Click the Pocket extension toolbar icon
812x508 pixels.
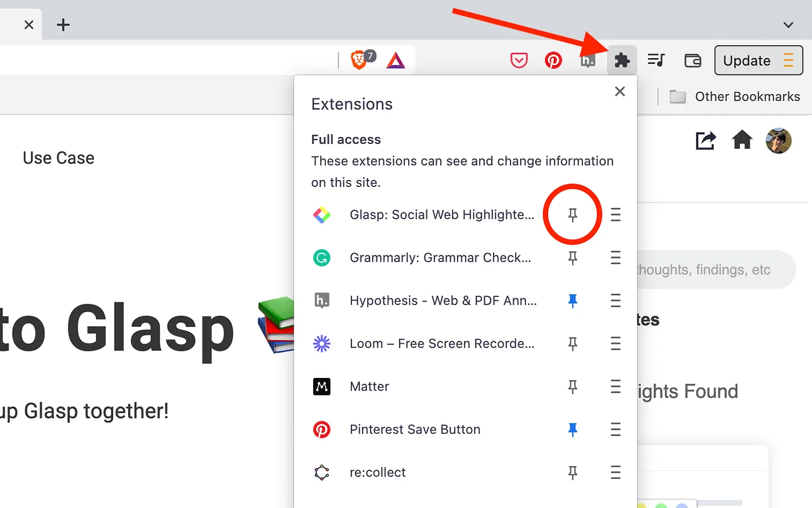pos(519,60)
